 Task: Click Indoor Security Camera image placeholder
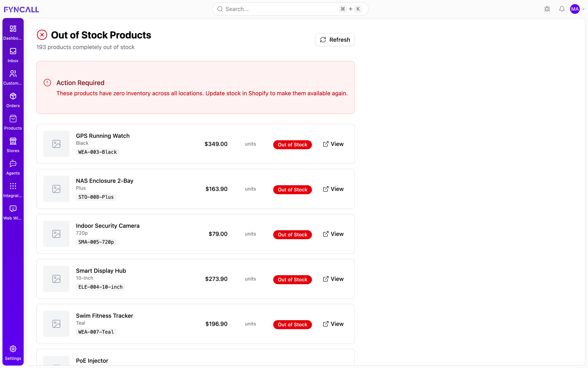click(56, 234)
